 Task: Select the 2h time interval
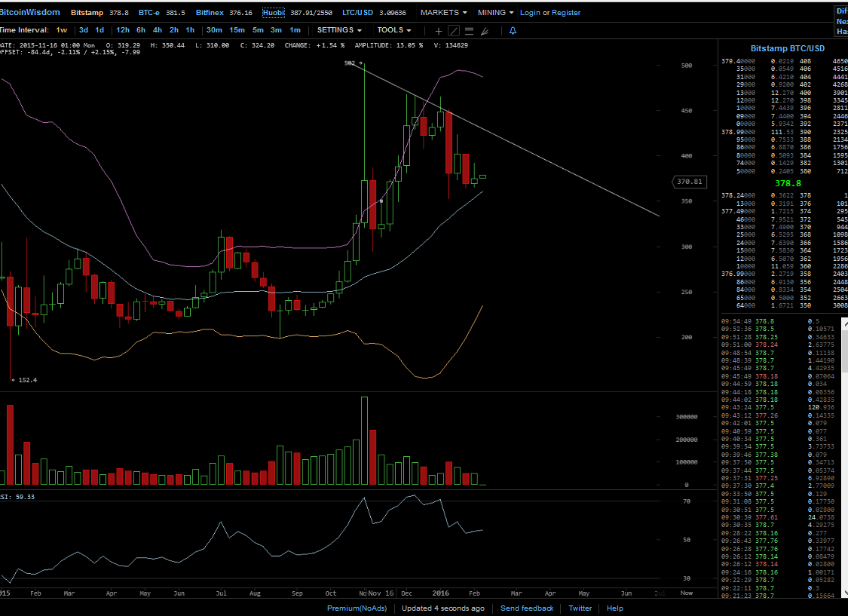173,30
